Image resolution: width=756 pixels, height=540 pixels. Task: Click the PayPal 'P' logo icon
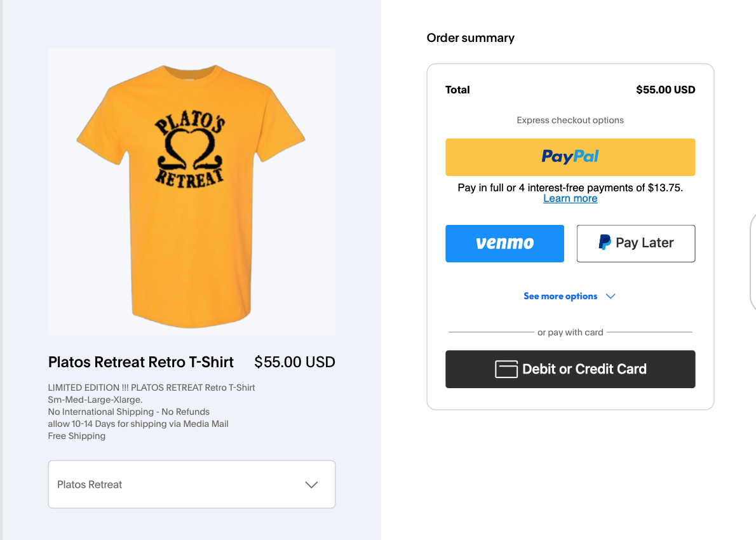coord(605,242)
